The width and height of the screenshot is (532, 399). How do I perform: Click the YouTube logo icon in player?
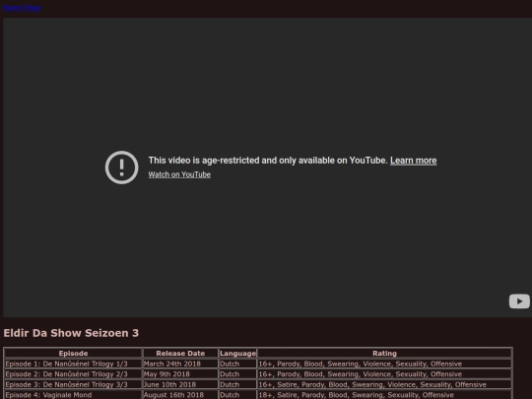coord(519,301)
